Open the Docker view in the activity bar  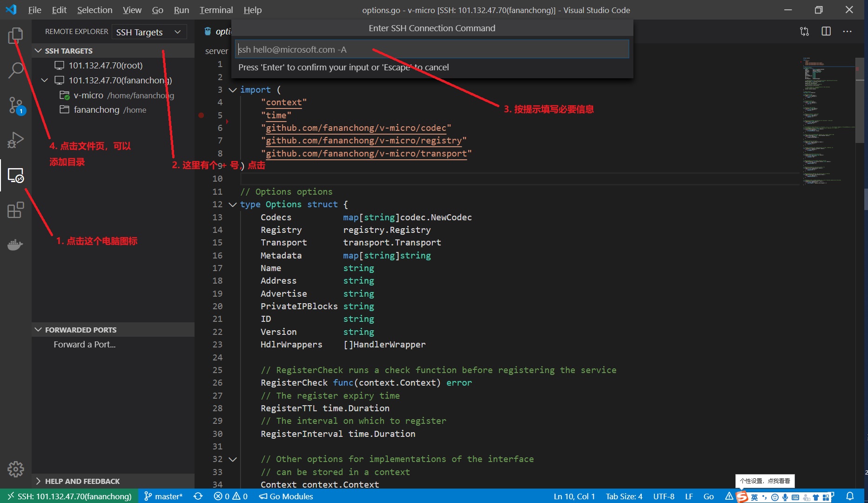point(15,245)
